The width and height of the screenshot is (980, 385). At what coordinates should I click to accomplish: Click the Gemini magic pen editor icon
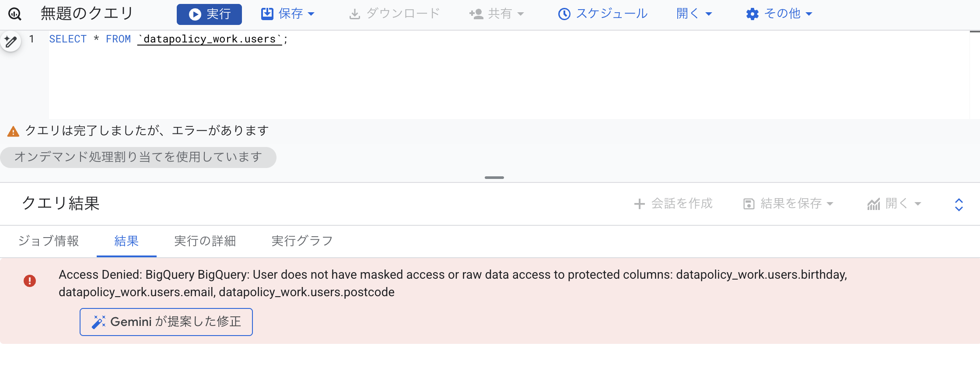click(x=10, y=42)
